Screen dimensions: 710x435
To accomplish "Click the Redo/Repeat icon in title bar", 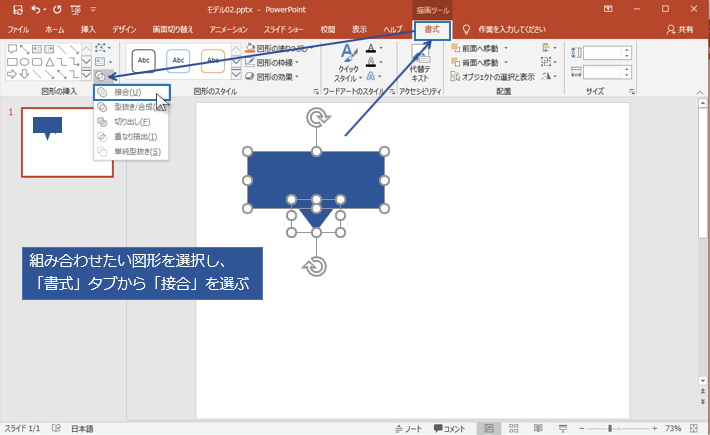I will [x=57, y=10].
